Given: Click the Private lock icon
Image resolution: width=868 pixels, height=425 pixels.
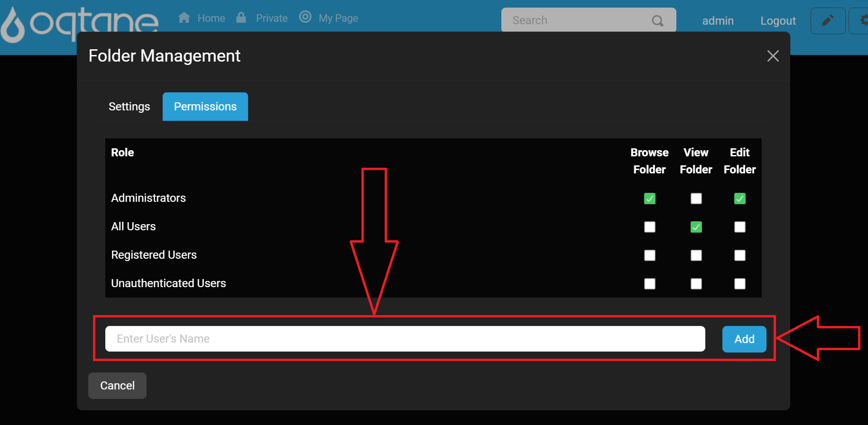Looking at the screenshot, I should [x=241, y=18].
